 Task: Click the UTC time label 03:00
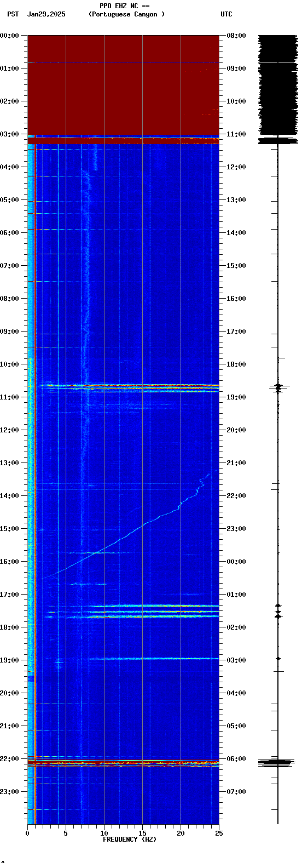(x=236, y=660)
